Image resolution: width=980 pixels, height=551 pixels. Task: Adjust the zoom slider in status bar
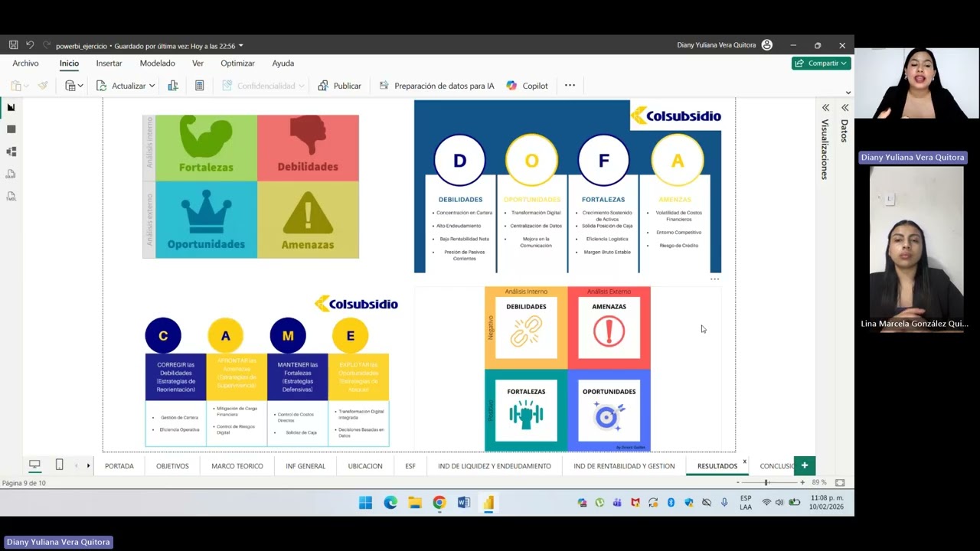click(x=766, y=483)
